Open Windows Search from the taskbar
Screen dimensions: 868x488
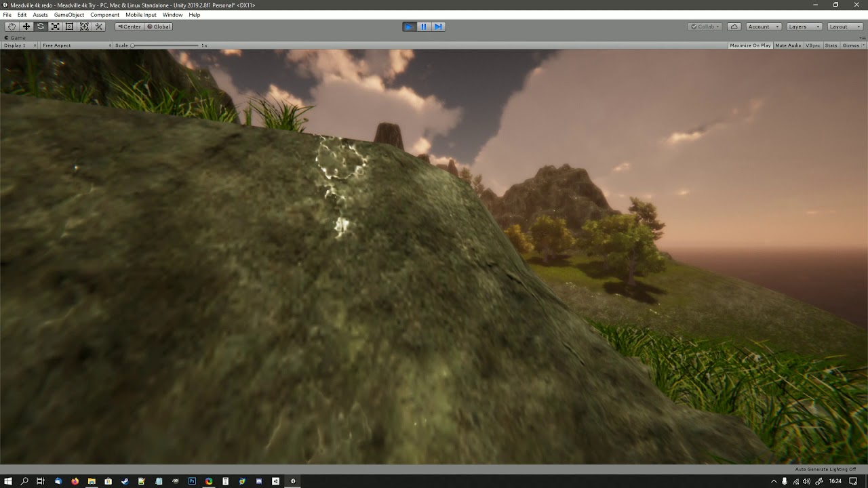point(24,481)
